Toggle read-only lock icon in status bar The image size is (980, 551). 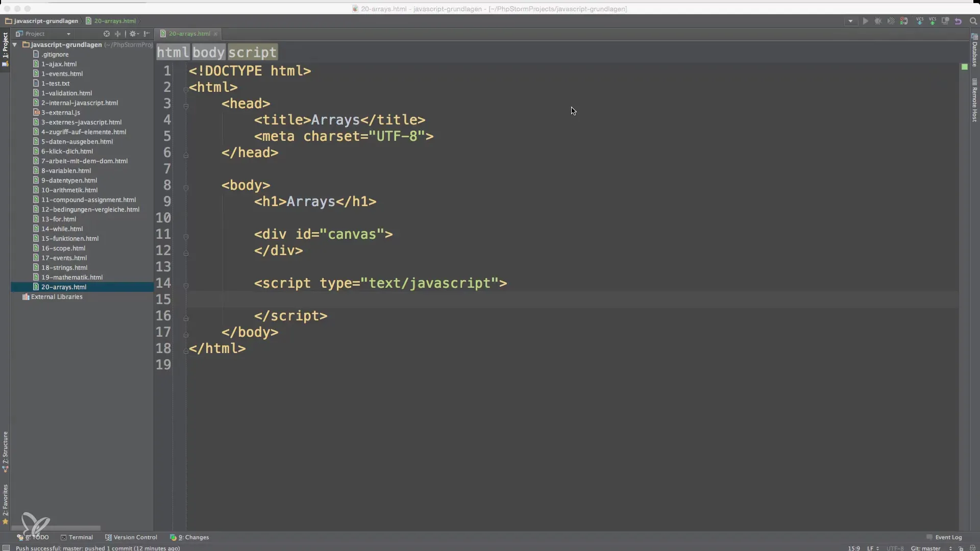961,548
